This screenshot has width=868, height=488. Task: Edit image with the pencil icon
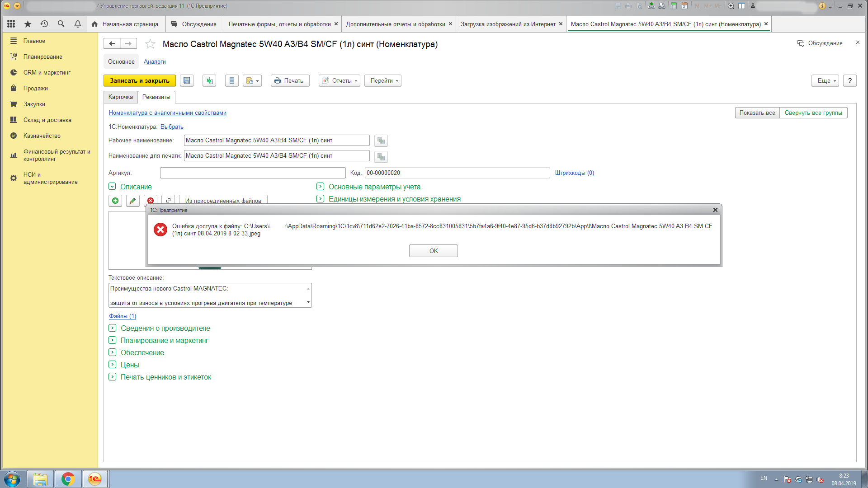click(132, 201)
